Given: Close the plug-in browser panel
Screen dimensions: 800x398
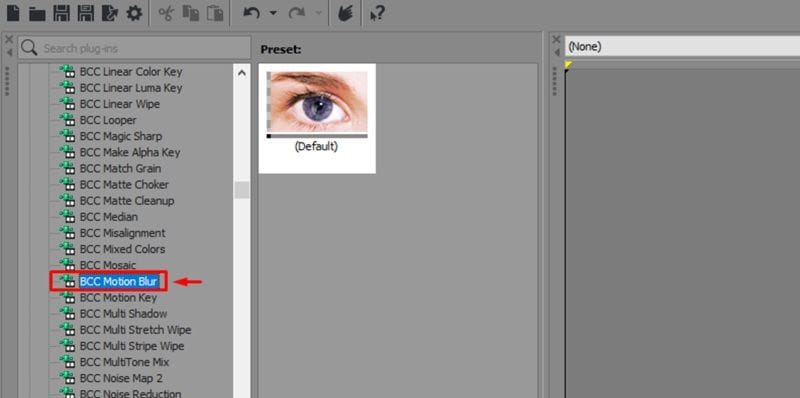Looking at the screenshot, I should coord(9,40).
